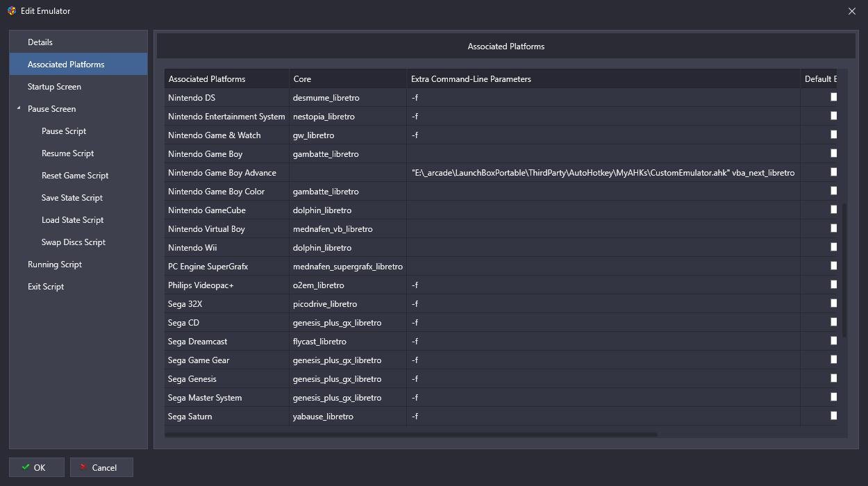Viewport: 868px width, 486px height.
Task: Toggle default checkbox for Nintendo Game Boy Advance
Action: click(834, 172)
